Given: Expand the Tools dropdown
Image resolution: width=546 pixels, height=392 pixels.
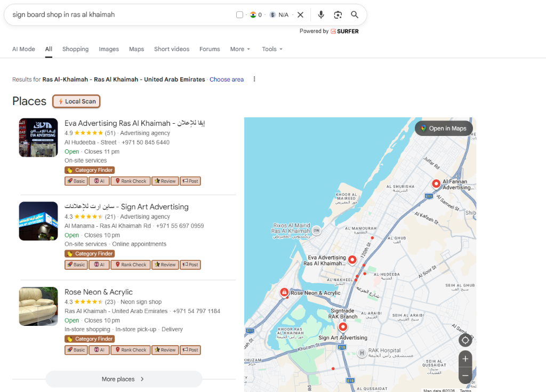Looking at the screenshot, I should tap(272, 49).
